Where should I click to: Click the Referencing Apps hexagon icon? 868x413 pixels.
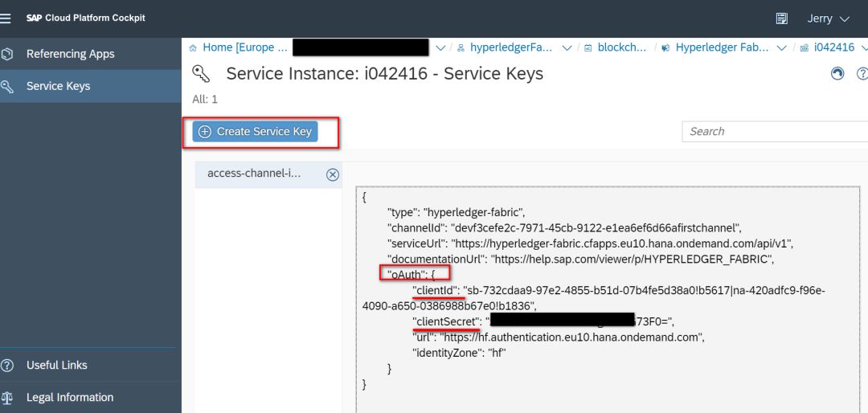pyautogui.click(x=6, y=54)
